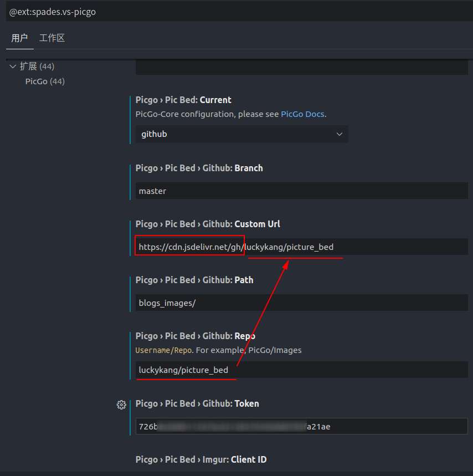The image size is (473, 476).
Task: Focus the settings search box with @ext:spades.vs-picgo
Action: [x=239, y=12]
